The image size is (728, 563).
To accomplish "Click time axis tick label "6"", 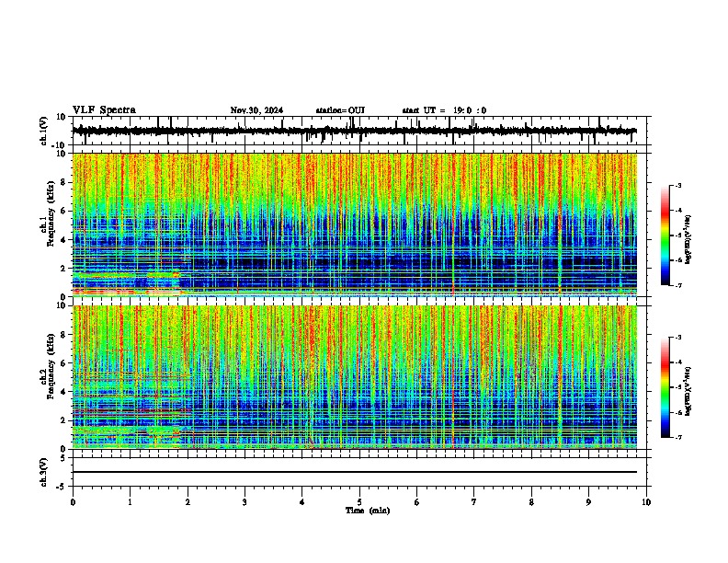I will coord(417,502).
